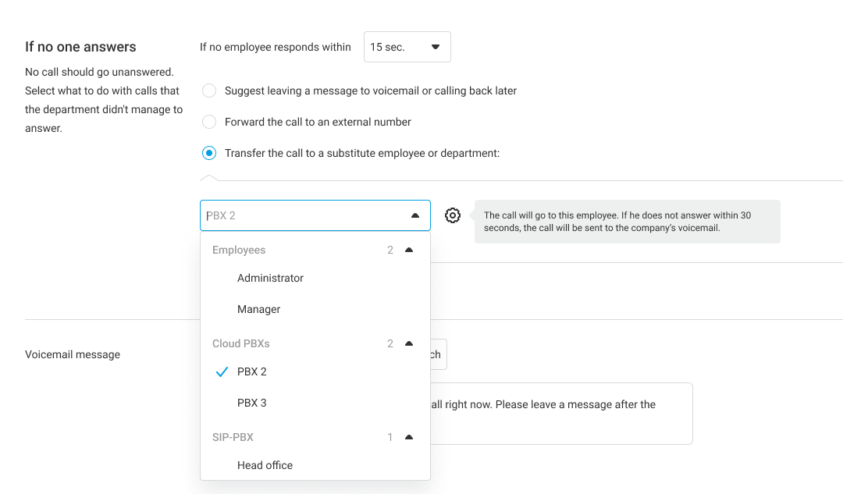The height and width of the screenshot is (494, 868).
Task: Pick Head office under SIP-PBX
Action: click(x=265, y=466)
